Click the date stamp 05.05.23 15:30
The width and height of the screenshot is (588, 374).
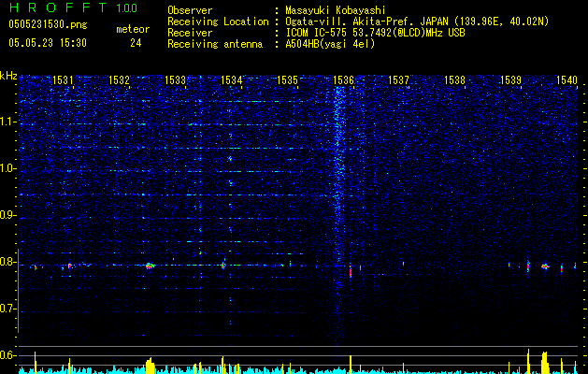48,43
